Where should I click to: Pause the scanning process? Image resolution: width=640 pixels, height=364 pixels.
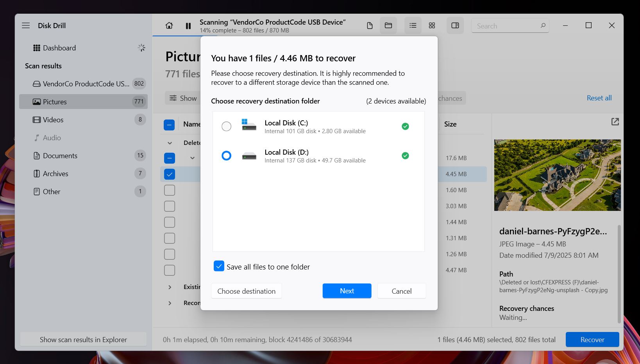pyautogui.click(x=188, y=26)
